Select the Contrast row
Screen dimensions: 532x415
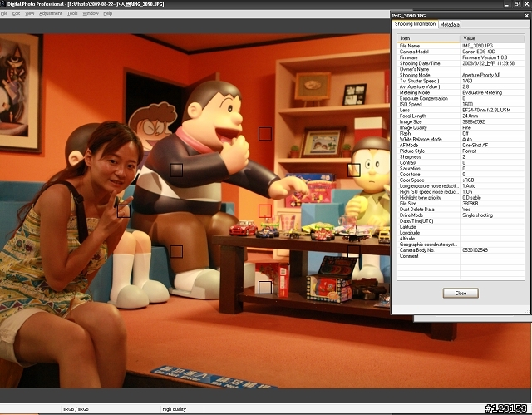[x=461, y=162]
